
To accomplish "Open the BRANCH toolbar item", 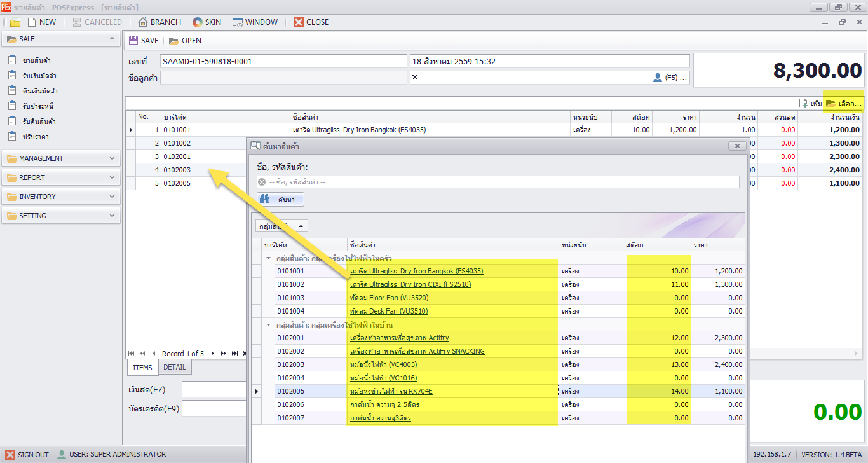I will [159, 22].
